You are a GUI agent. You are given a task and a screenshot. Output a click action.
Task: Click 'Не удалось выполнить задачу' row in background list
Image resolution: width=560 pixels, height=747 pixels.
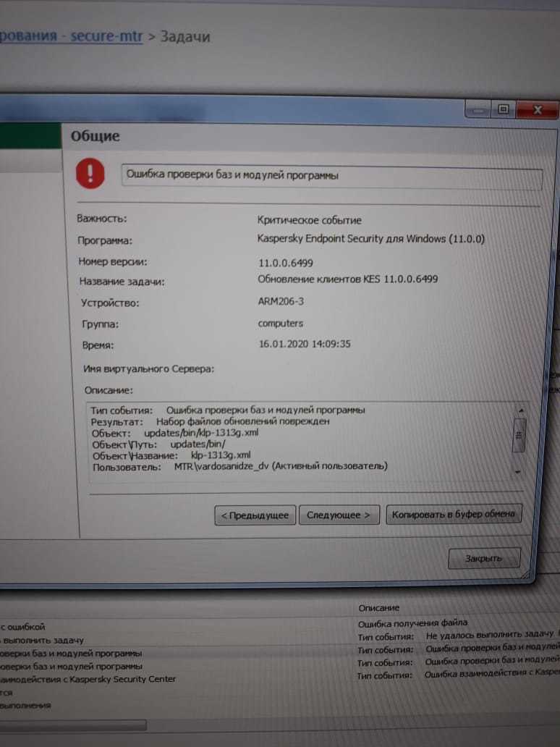[x=458, y=635]
